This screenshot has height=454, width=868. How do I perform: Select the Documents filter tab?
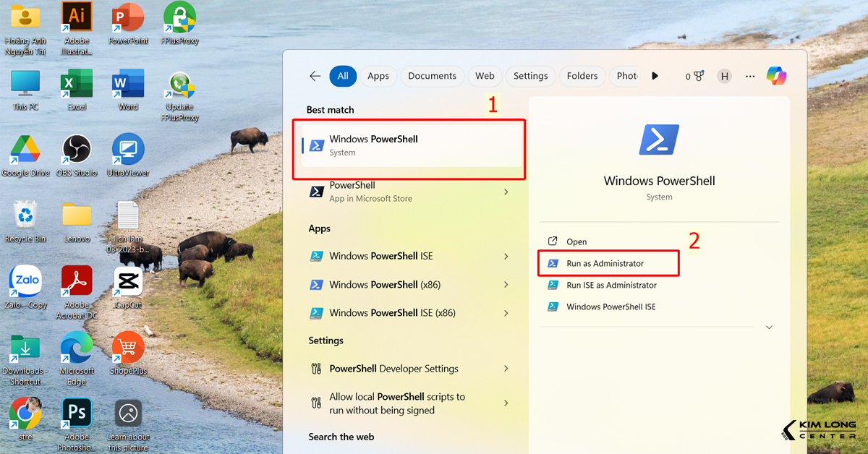[x=432, y=76]
